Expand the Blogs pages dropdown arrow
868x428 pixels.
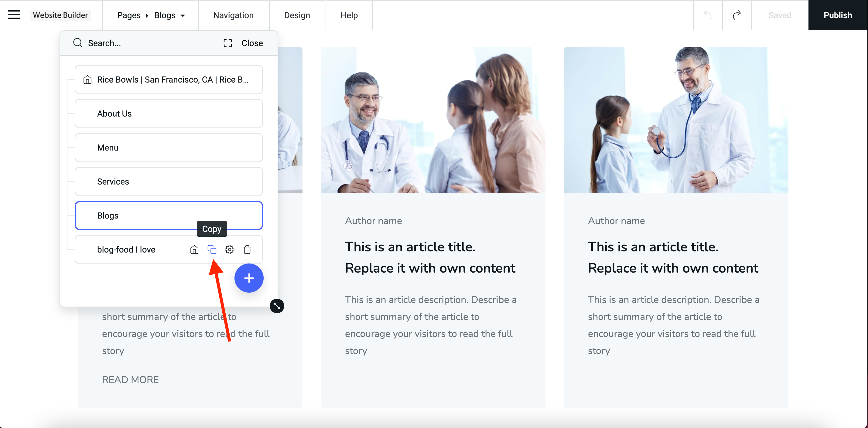(183, 15)
